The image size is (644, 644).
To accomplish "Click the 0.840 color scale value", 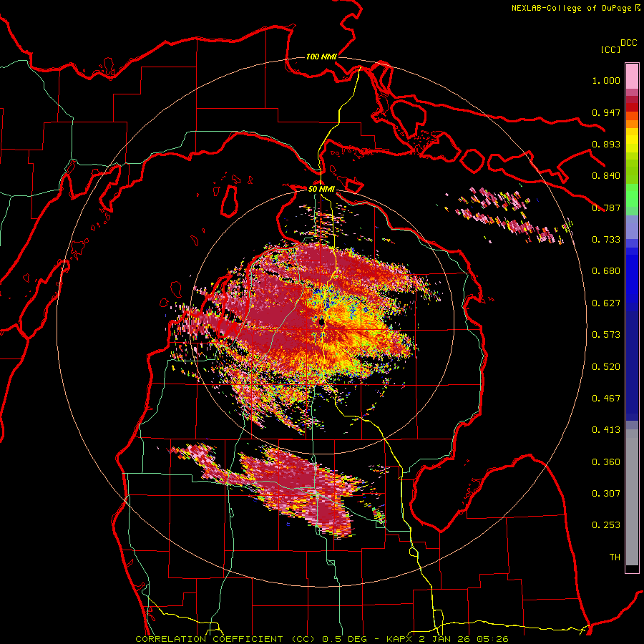I will [x=606, y=176].
